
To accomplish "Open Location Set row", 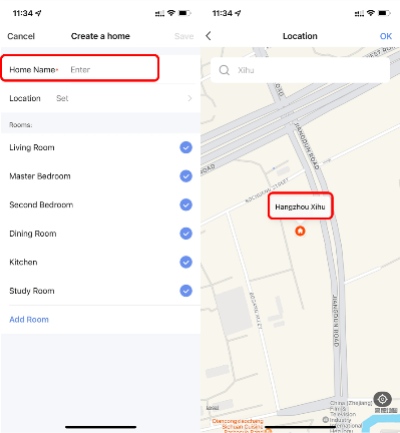I will pos(100,98).
